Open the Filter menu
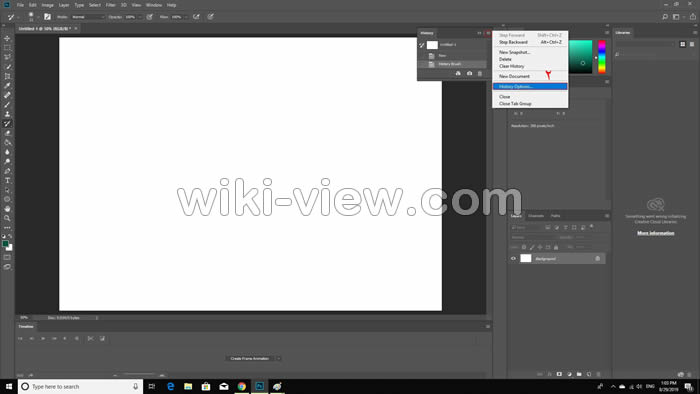This screenshot has height=394, width=700. coord(111,5)
